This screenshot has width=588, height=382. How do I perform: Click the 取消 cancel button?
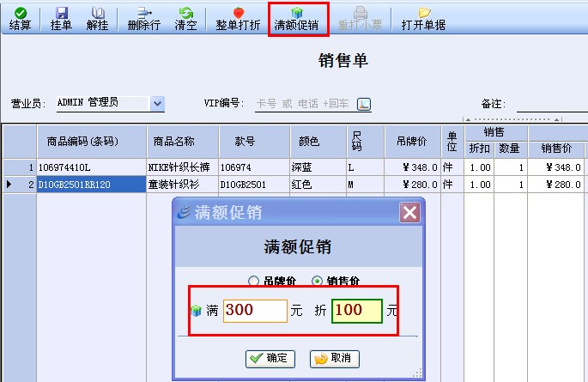pyautogui.click(x=335, y=359)
